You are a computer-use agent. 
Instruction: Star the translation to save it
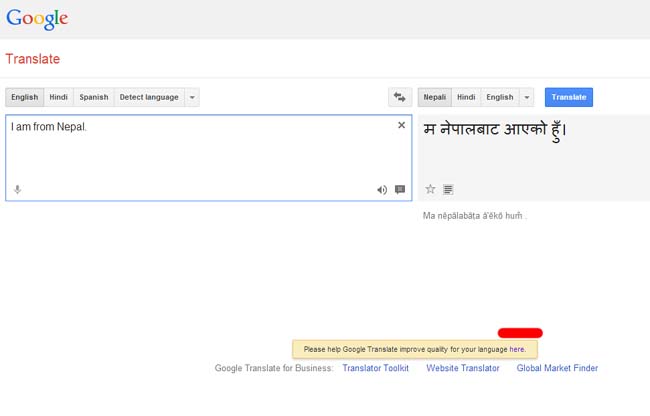coord(430,189)
